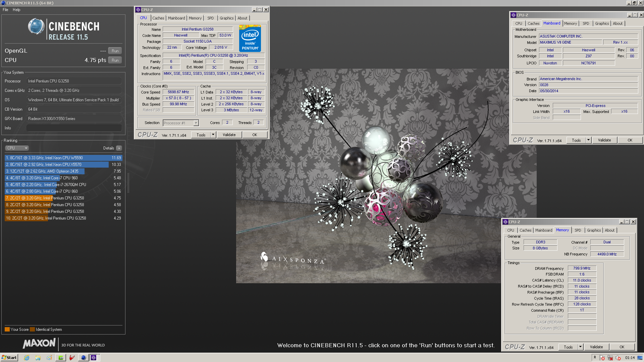Expand Tools dropdown arrow in Memory window

coord(580,347)
